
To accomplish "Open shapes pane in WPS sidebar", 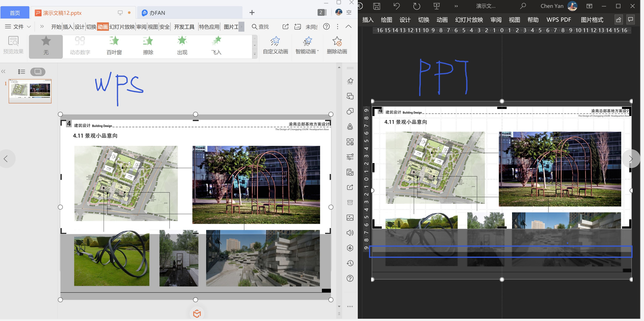I will 350,111.
